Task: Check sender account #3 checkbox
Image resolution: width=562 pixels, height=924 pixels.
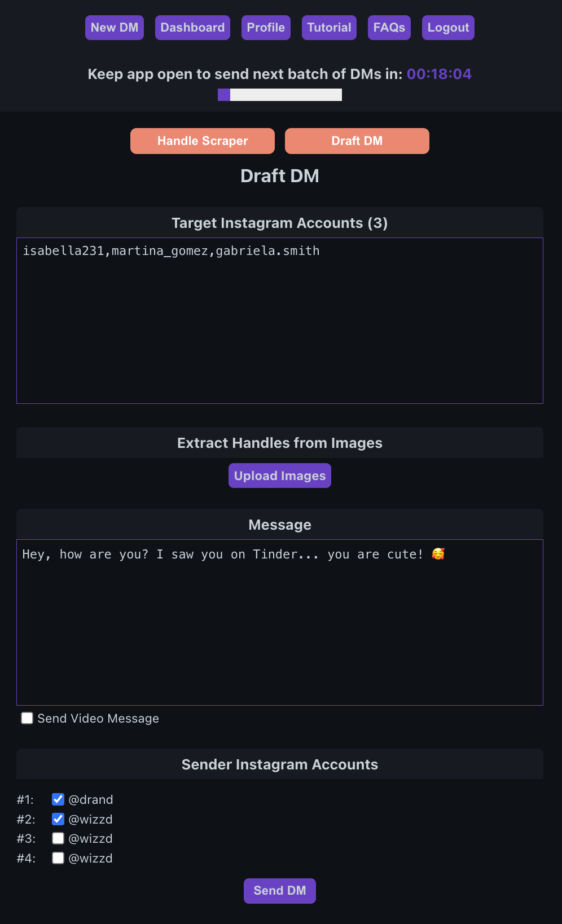Action: pyautogui.click(x=58, y=838)
